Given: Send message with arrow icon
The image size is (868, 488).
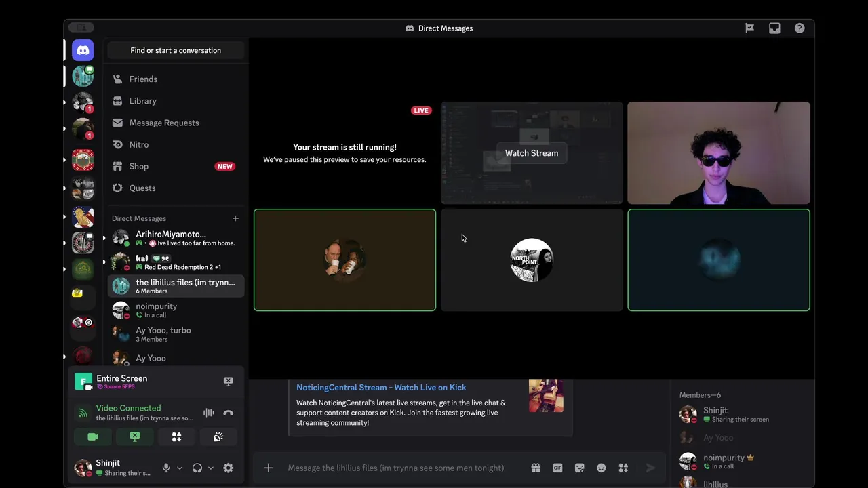Looking at the screenshot, I should (650, 468).
